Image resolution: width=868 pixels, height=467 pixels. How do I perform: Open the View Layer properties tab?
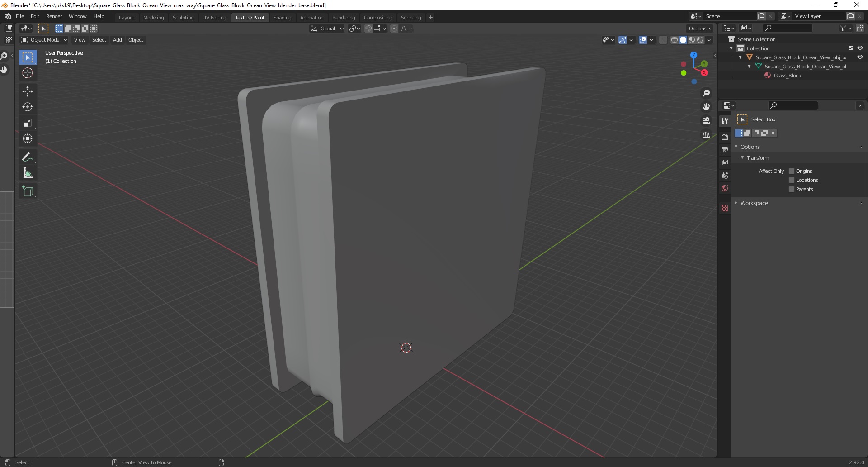725,162
